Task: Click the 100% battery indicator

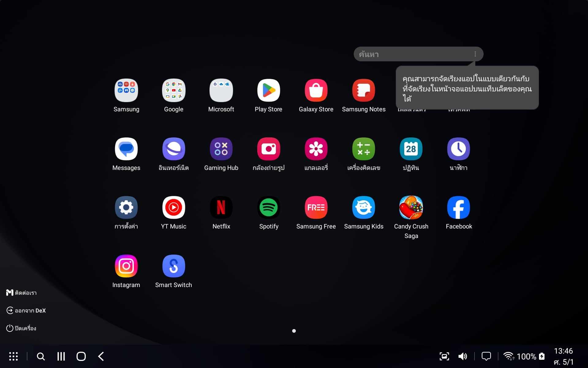Action: 531,357
